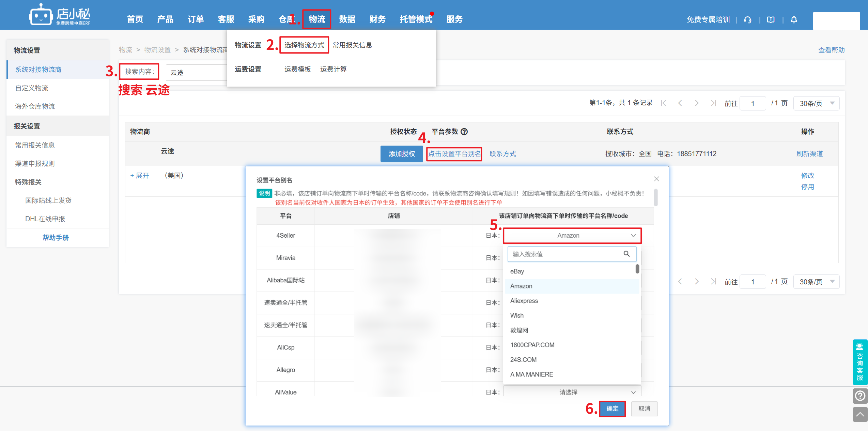Click the 添加授权 button

click(x=401, y=154)
